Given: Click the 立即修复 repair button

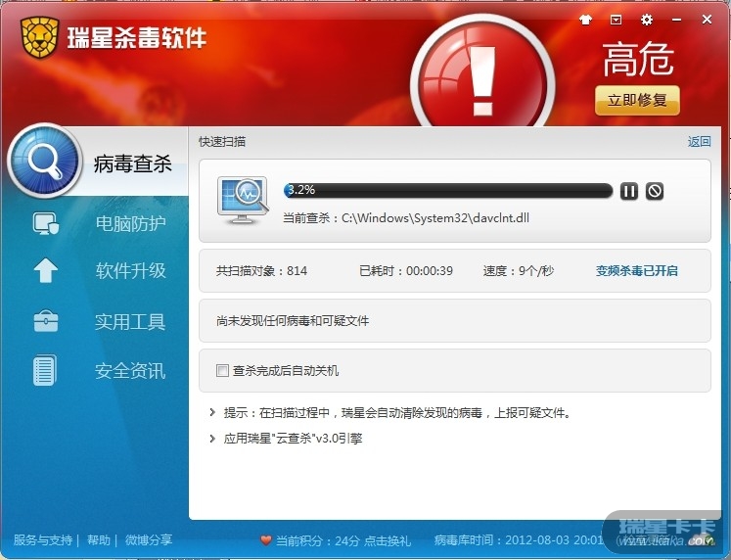Looking at the screenshot, I should pos(637,100).
